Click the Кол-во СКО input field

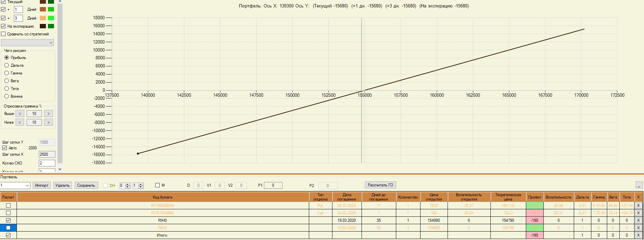click(47, 163)
